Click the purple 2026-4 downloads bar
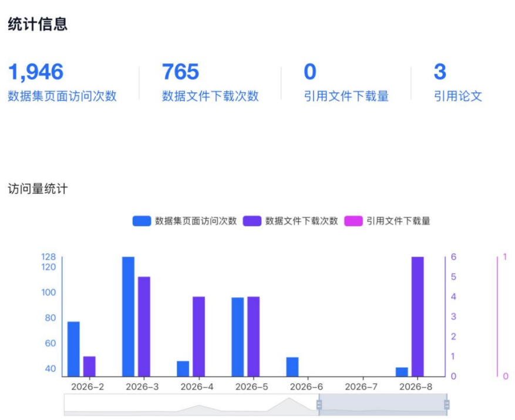515x420 pixels. pos(198,337)
